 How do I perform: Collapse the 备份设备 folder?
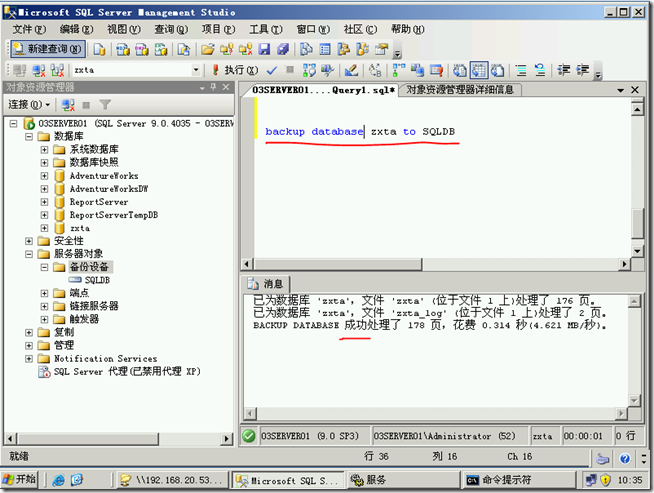[x=44, y=267]
